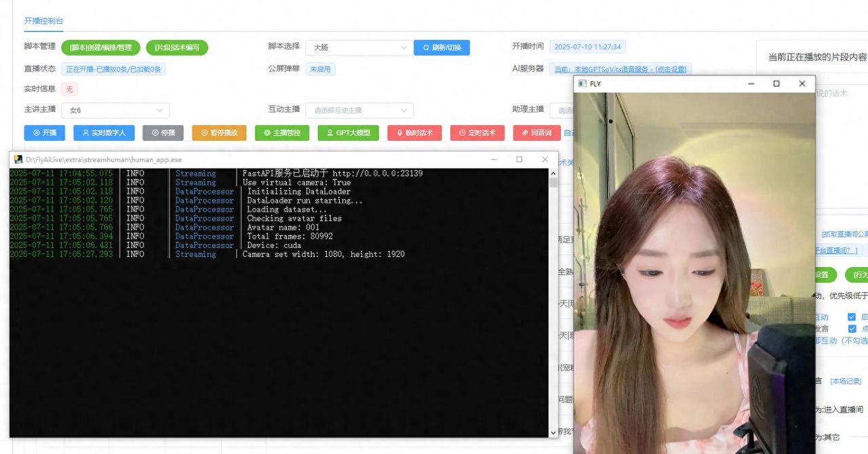Click the 开播时间 date field

589,47
